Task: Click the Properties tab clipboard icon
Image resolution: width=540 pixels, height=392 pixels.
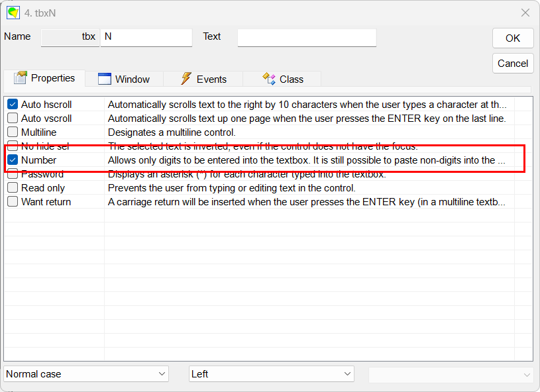Action: point(21,77)
